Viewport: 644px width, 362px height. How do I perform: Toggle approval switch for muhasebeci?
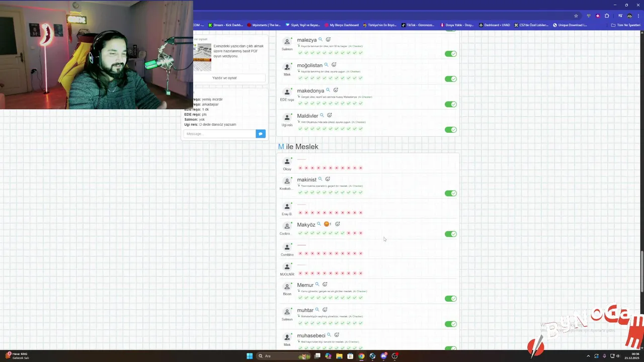click(451, 348)
